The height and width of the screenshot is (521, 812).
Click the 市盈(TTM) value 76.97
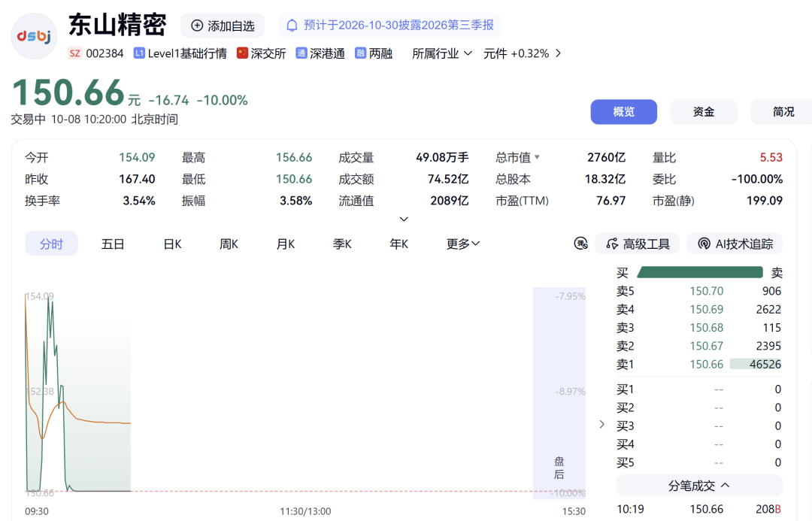(x=611, y=201)
